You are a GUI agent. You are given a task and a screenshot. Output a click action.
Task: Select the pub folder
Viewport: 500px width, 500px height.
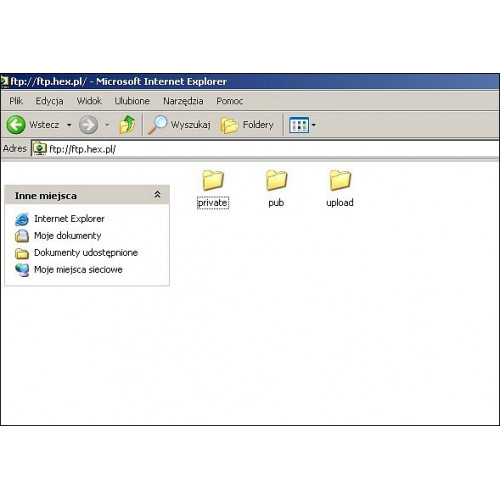click(x=276, y=189)
